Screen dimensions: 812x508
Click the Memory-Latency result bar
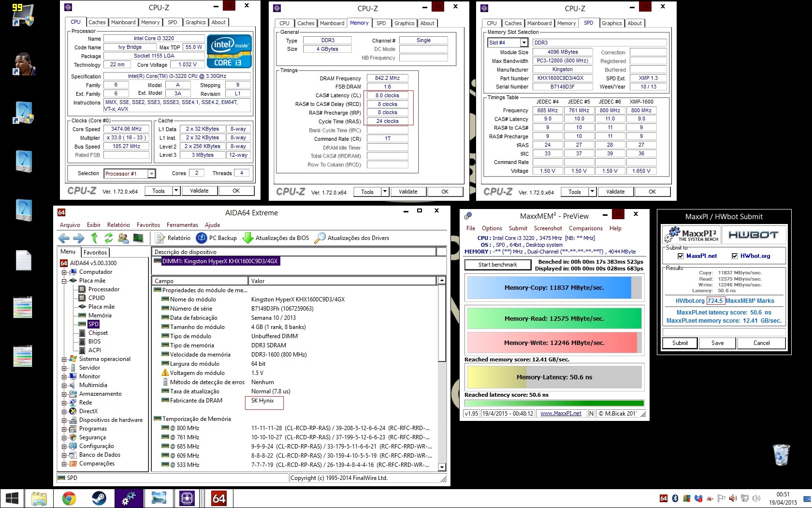[x=554, y=377]
